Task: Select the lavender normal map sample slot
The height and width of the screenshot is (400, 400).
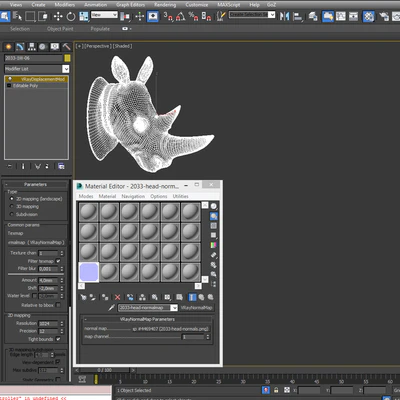Action: pos(89,272)
